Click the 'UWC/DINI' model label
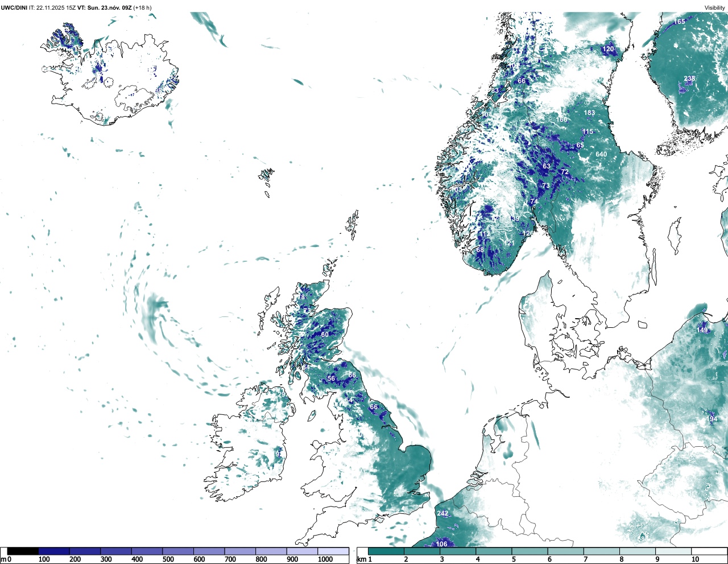Screen dimensions: 728x564 pyautogui.click(x=14, y=8)
